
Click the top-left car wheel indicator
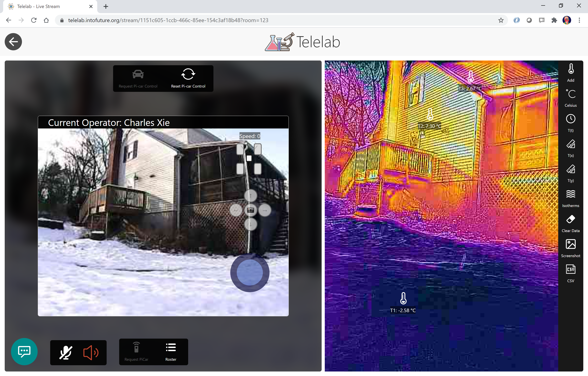point(240,149)
